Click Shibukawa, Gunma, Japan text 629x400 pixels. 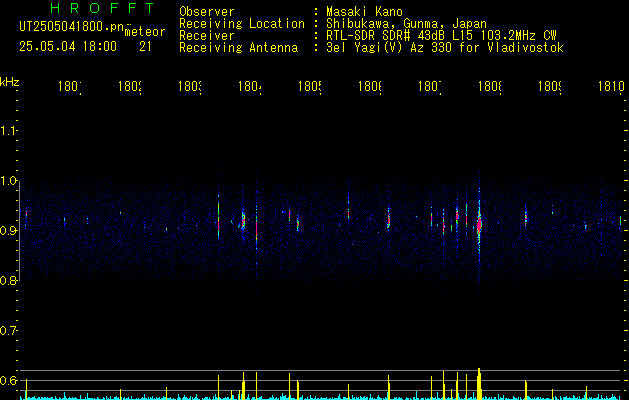pyautogui.click(x=406, y=24)
